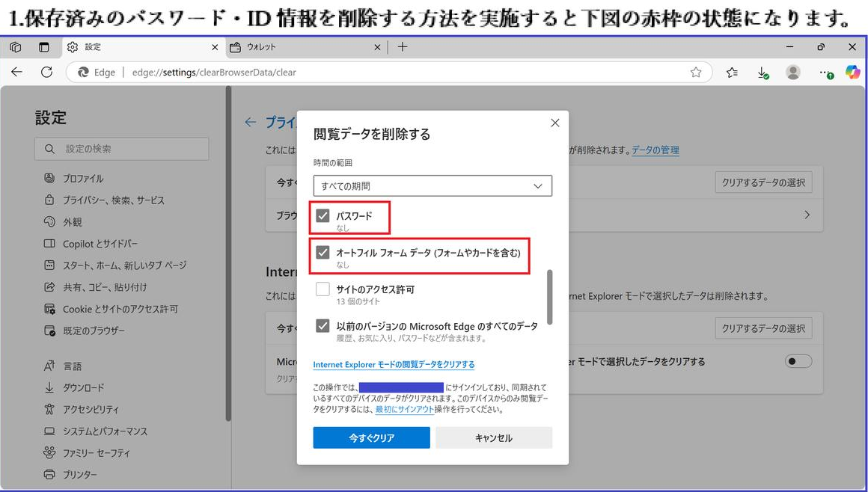This screenshot has width=868, height=492.
Task: Expand the row chevron on right
Action: pyautogui.click(x=807, y=215)
